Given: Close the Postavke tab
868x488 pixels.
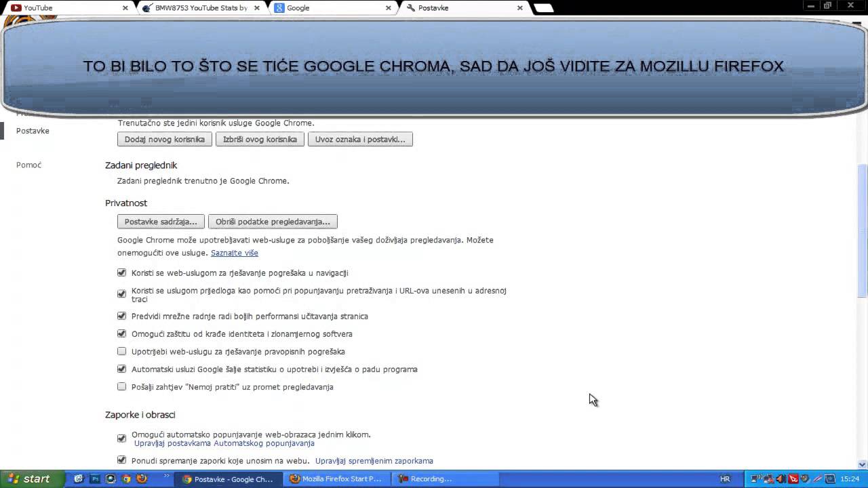Looking at the screenshot, I should coord(520,8).
